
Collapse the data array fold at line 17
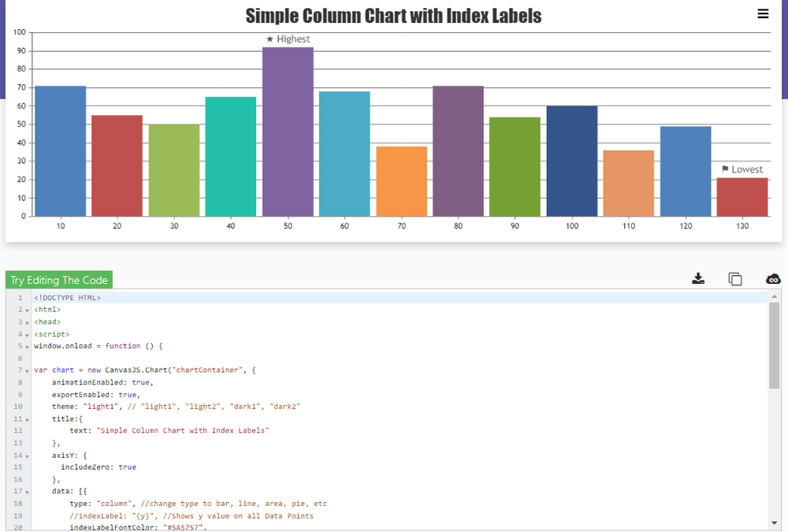click(x=26, y=491)
